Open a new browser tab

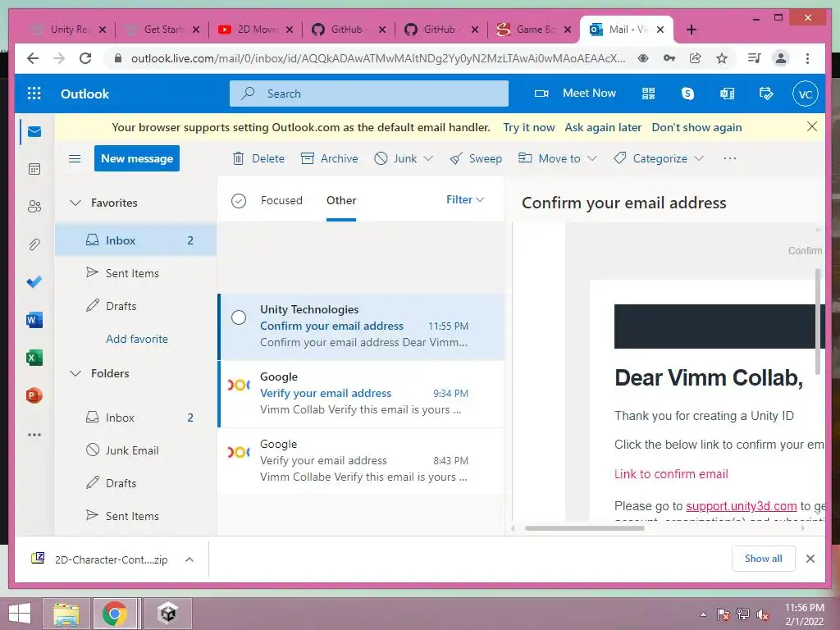click(x=692, y=30)
